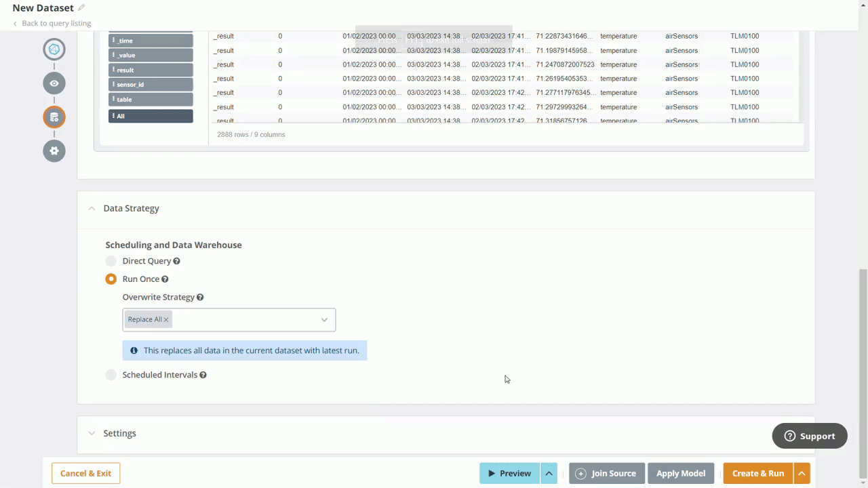Select the data strategy database step icon
This screenshot has height=488, width=868.
coord(54,117)
